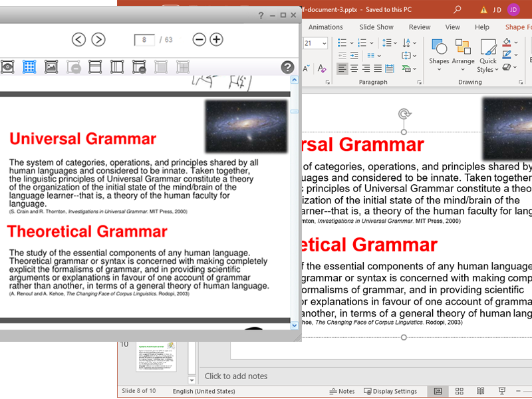Expand the numbering dropdown arrow
The width and height of the screenshot is (532, 399).
tap(372, 43)
